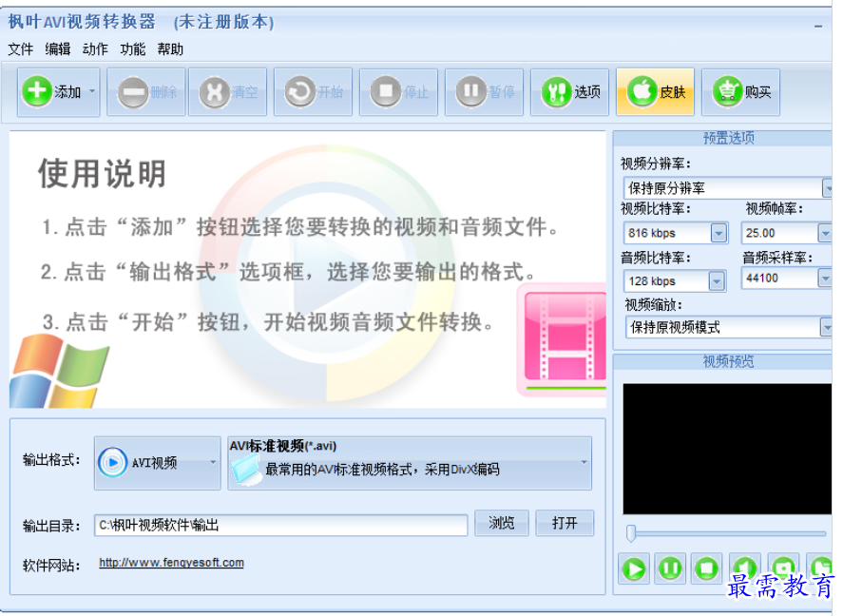This screenshot has width=843, height=616.
Task: Expand the 视频分辨率 dropdown showing 保持原分辨率
Action: (828, 188)
